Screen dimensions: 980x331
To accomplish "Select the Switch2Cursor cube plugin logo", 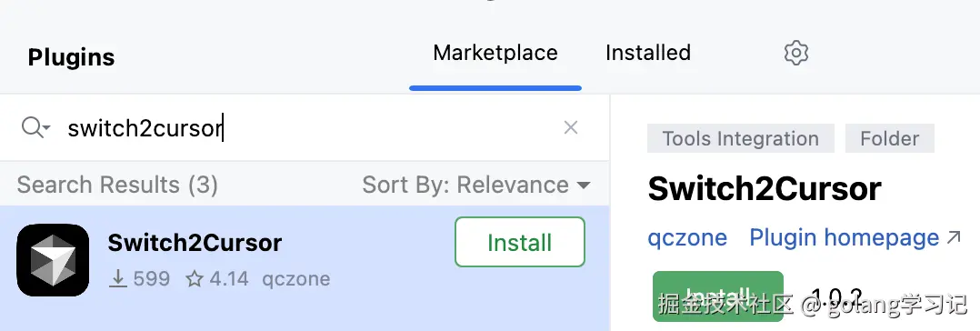I will click(53, 260).
